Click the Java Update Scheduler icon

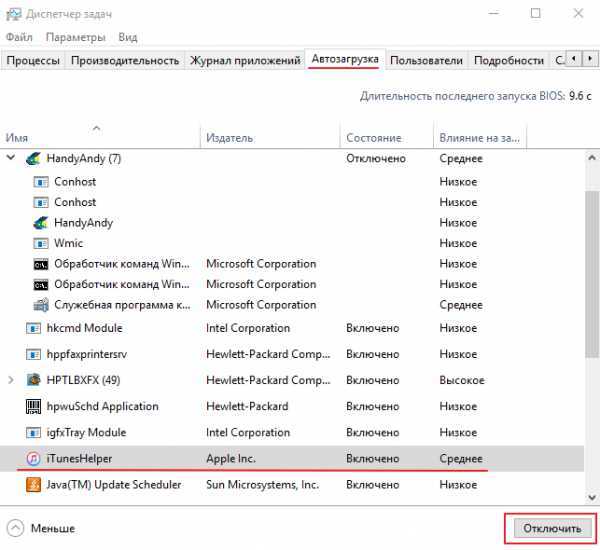[33, 485]
